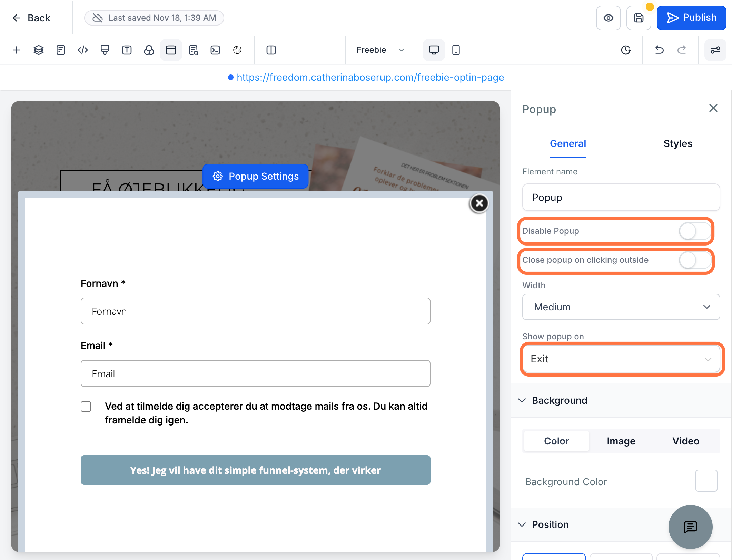This screenshot has width=732, height=560.
Task: Switch to desktop view icon
Action: [x=434, y=50]
